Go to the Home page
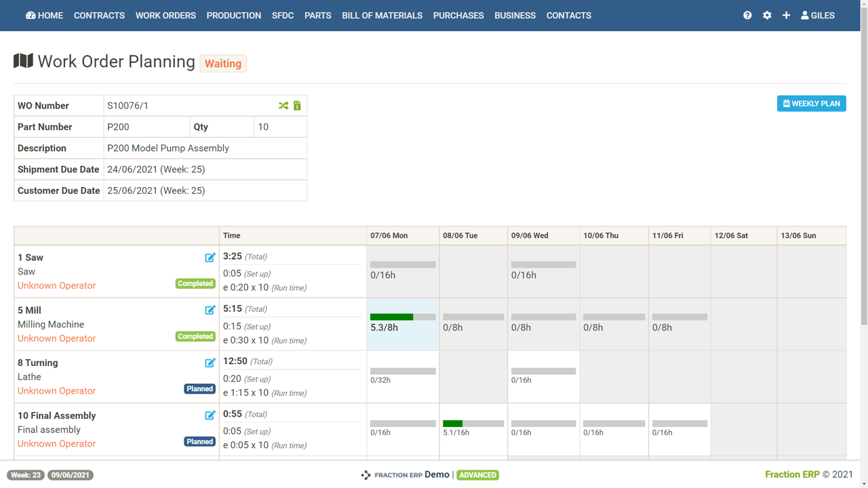Viewport: 868px width, 488px height. (x=45, y=15)
